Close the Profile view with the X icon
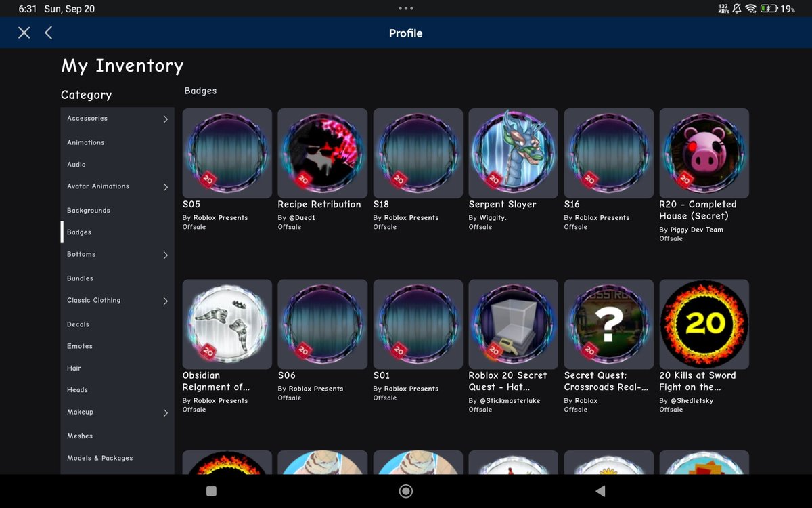The height and width of the screenshot is (508, 812). click(24, 33)
